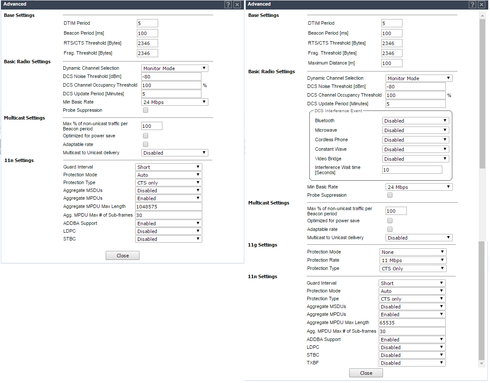Open Min Basic Rate dropdown in right dialog

click(419, 187)
